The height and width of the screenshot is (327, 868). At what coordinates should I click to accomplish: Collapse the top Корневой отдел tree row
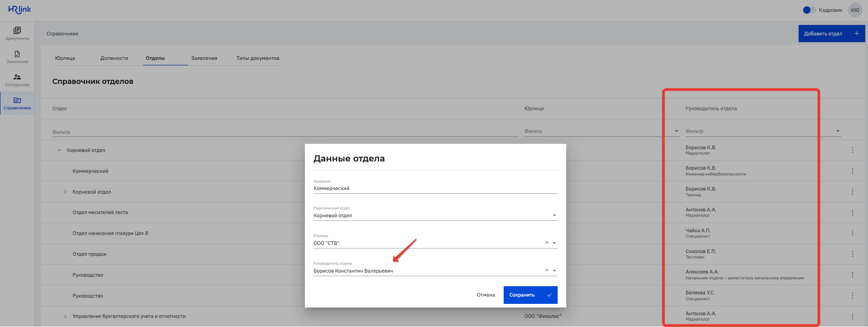59,150
